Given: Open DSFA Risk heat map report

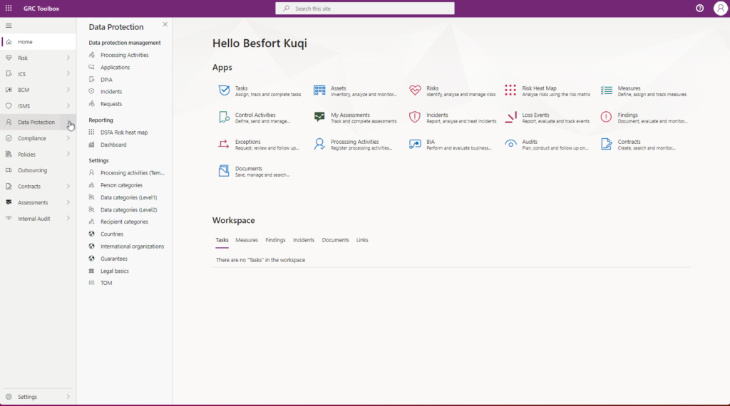Looking at the screenshot, I should 124,133.
